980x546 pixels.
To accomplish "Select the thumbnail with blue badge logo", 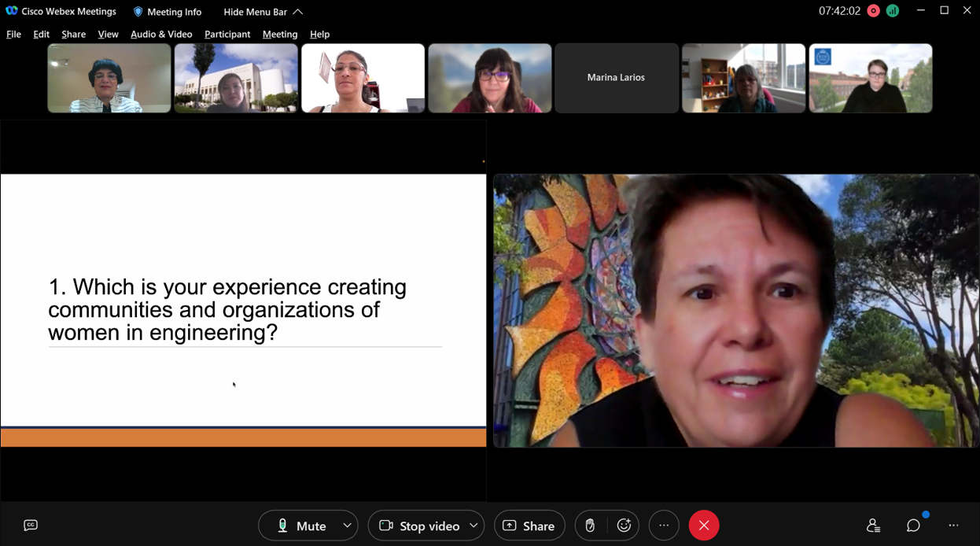I will 871,78.
